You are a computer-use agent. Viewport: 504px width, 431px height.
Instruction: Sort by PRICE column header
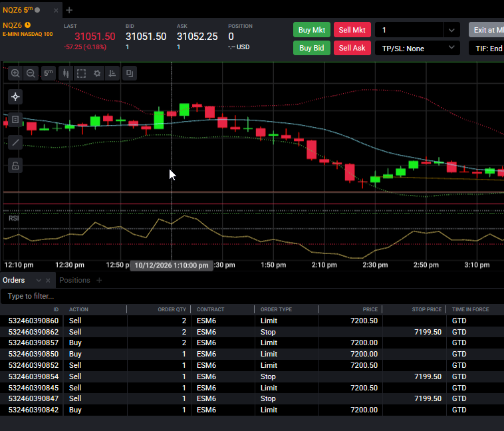point(370,309)
